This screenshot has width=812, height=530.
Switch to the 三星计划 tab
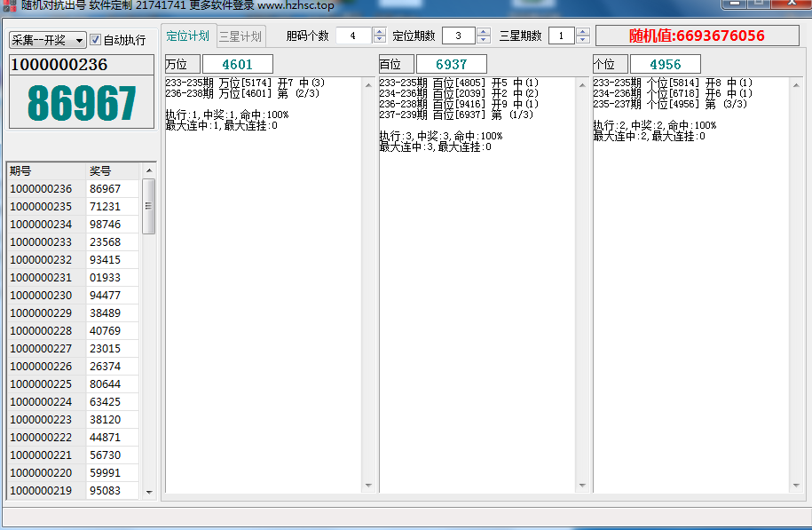240,36
